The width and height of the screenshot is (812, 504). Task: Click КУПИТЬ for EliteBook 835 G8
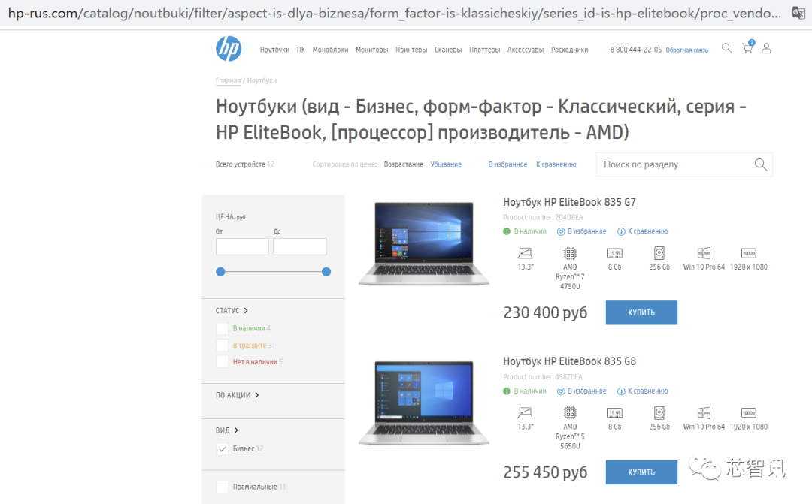pyautogui.click(x=641, y=472)
